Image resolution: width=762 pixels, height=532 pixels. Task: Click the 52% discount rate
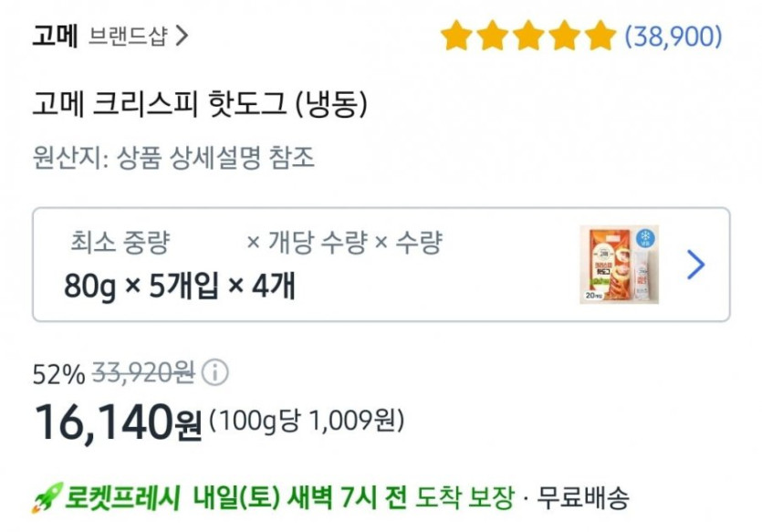pos(58,373)
